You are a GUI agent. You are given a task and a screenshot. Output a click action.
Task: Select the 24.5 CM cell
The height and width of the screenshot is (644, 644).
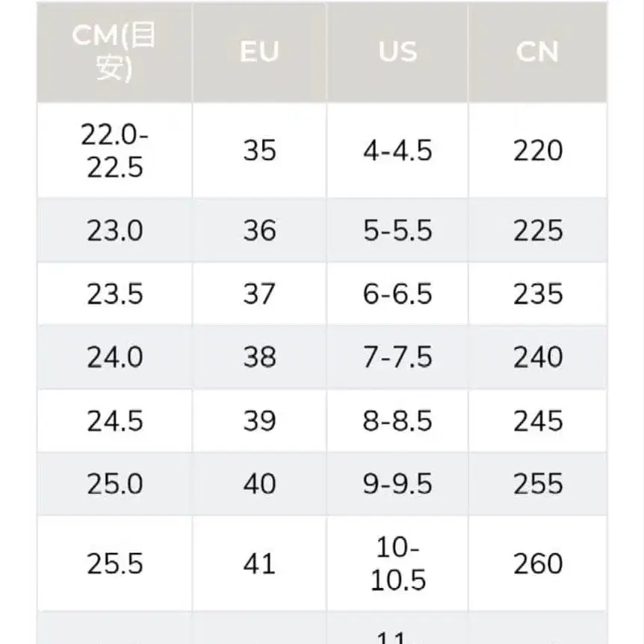pyautogui.click(x=114, y=421)
